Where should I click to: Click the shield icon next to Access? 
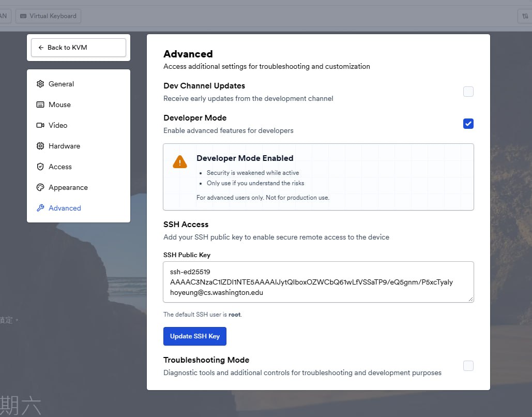point(40,167)
